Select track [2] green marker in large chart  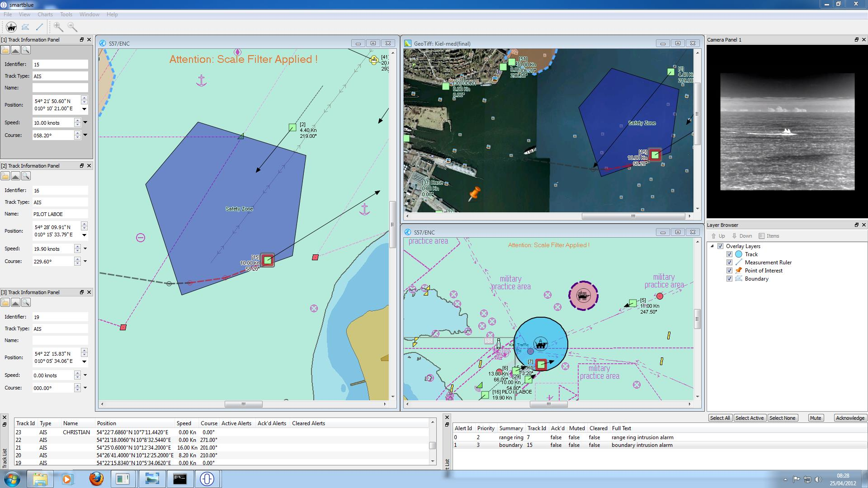point(292,128)
